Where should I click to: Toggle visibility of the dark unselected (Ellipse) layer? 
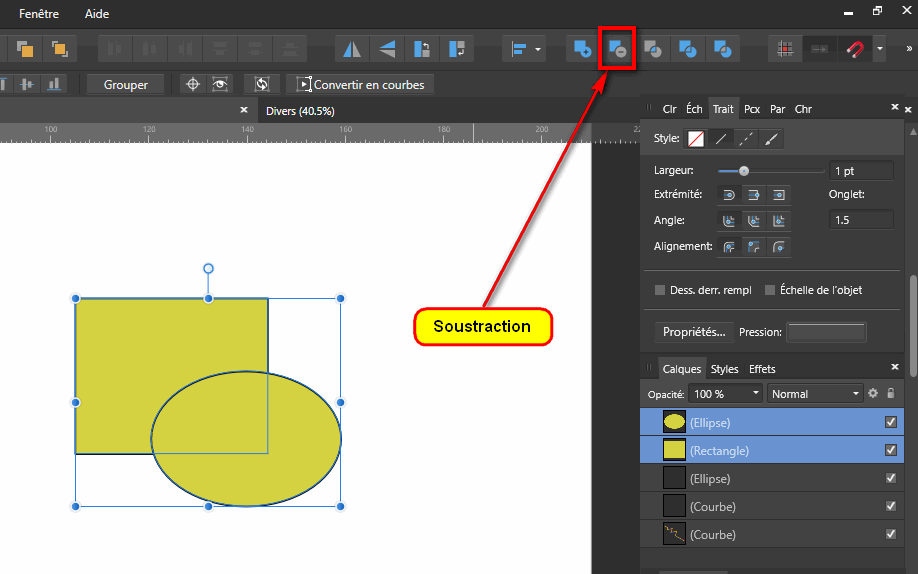[890, 478]
